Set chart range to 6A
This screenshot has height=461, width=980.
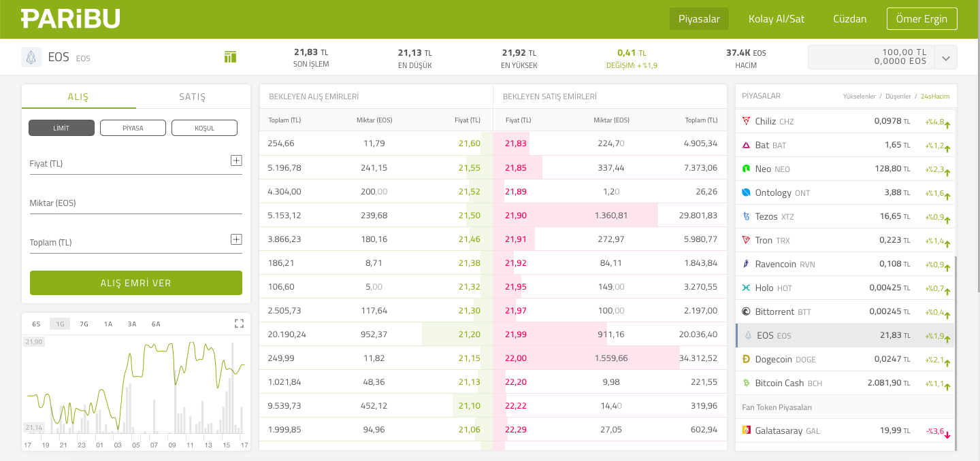coord(156,324)
